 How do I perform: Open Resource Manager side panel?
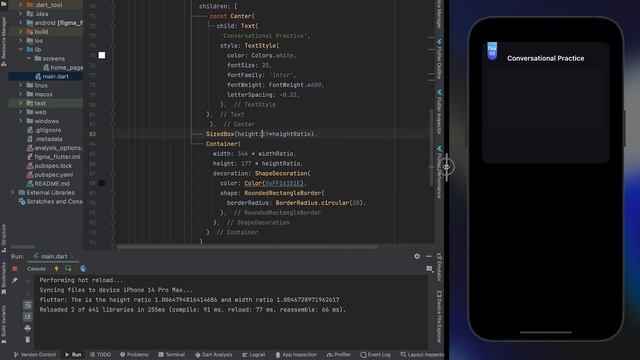click(4, 42)
